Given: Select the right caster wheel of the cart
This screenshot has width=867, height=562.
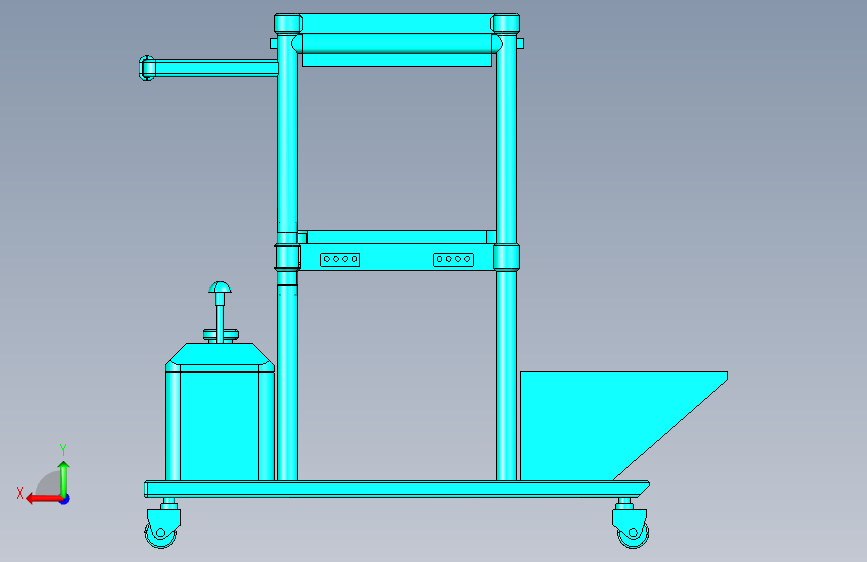Looking at the screenshot, I should coord(634,533).
